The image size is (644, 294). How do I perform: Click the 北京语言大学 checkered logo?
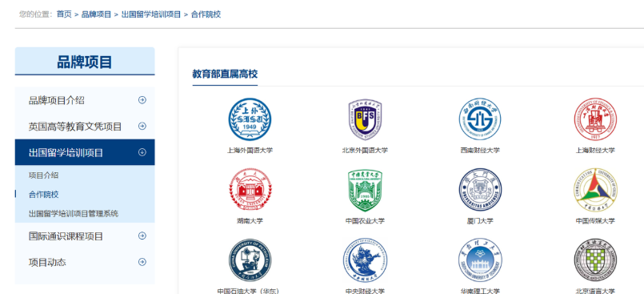[x=595, y=260]
